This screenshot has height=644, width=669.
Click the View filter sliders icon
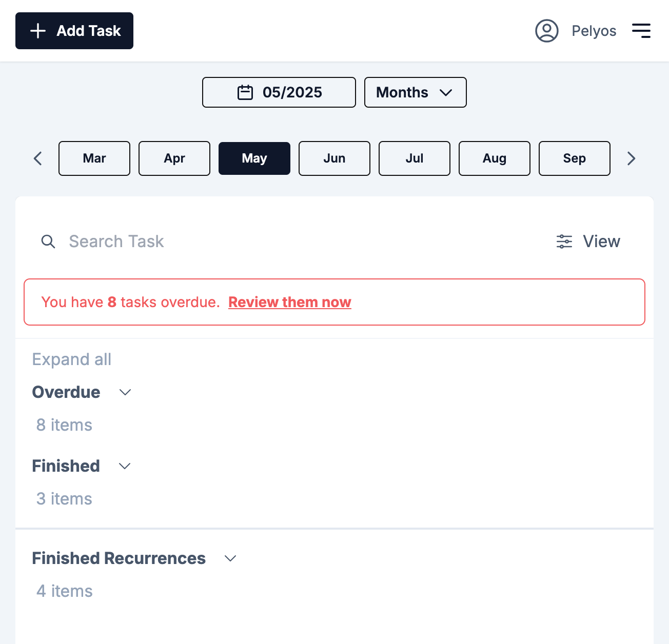click(x=564, y=241)
